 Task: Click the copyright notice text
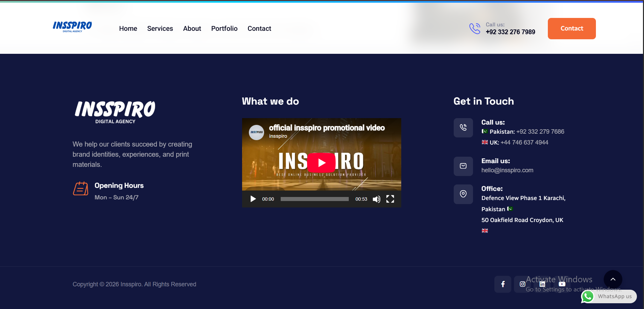coord(134,284)
